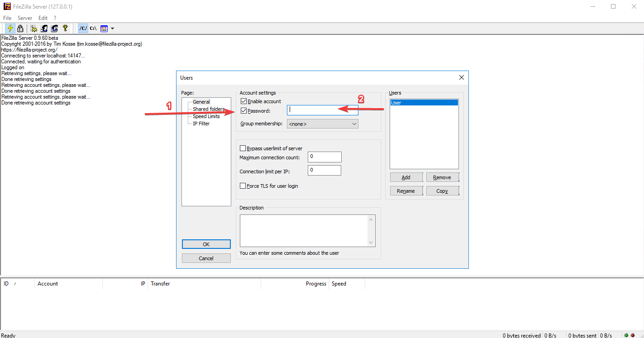Open server settings from the toolbar
This screenshot has height=338, width=644.
pos(34,28)
